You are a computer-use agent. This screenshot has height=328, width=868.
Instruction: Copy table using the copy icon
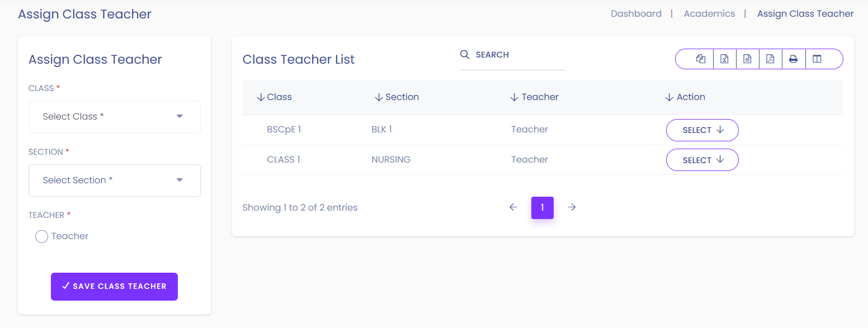click(701, 59)
